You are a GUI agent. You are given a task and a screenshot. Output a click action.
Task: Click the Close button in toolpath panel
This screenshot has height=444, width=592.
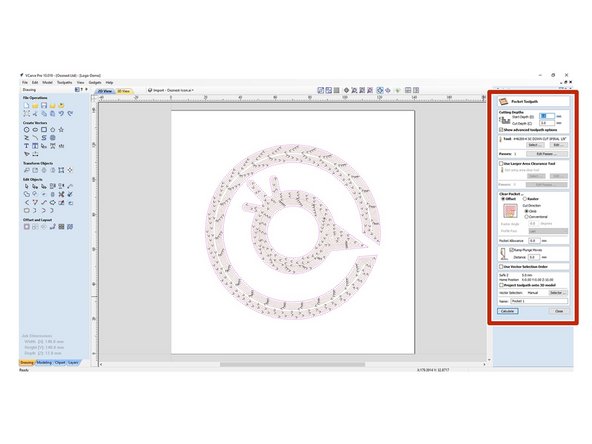pyautogui.click(x=559, y=311)
